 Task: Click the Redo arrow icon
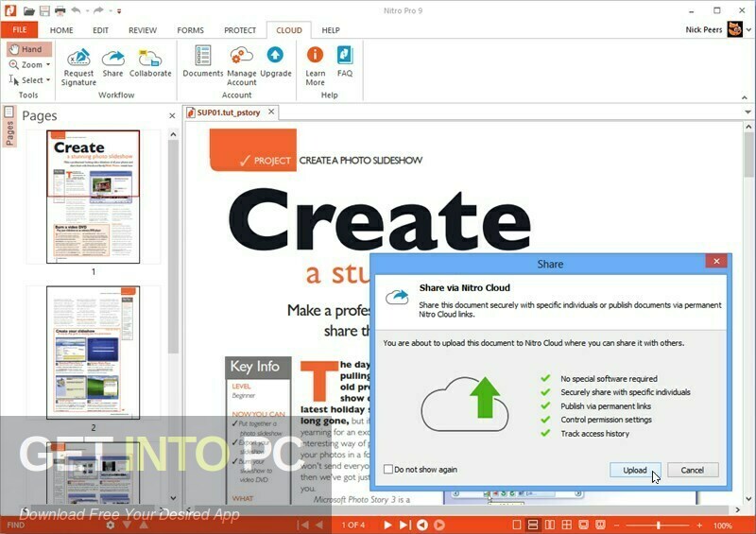(98, 10)
